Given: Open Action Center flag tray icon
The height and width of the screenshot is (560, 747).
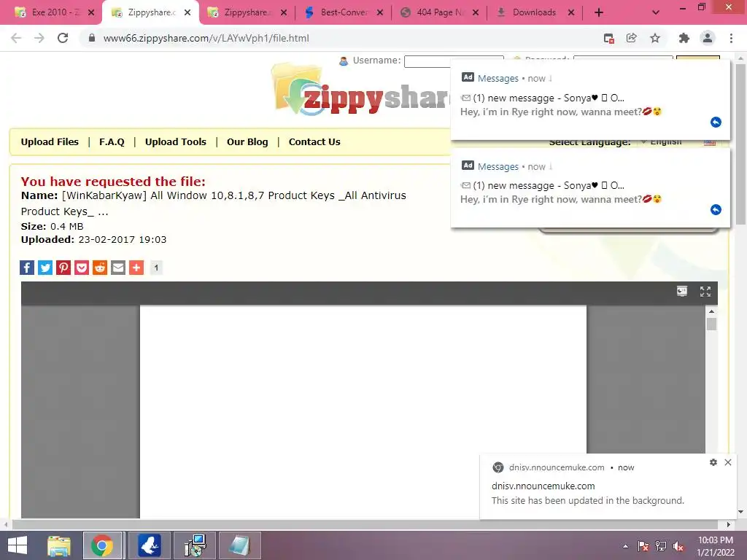Looking at the screenshot, I should pyautogui.click(x=643, y=546).
